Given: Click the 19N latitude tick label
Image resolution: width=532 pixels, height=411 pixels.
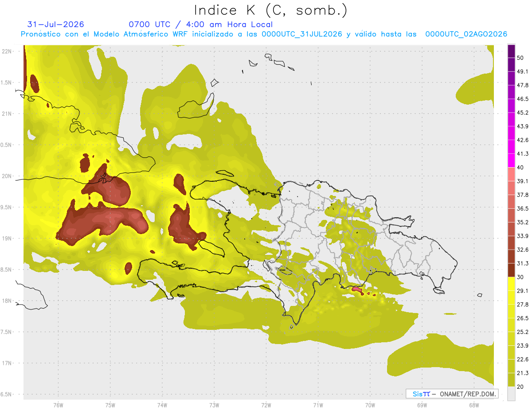Looking at the screenshot, I should coord(7,239).
